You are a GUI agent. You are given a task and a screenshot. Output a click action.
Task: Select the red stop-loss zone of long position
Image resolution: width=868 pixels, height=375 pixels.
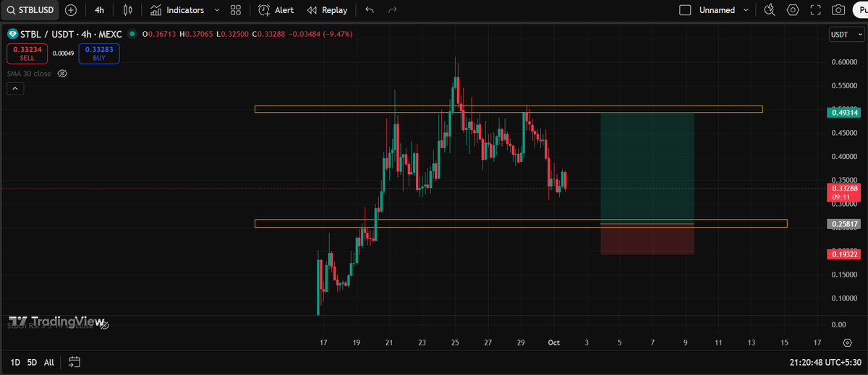tap(647, 239)
